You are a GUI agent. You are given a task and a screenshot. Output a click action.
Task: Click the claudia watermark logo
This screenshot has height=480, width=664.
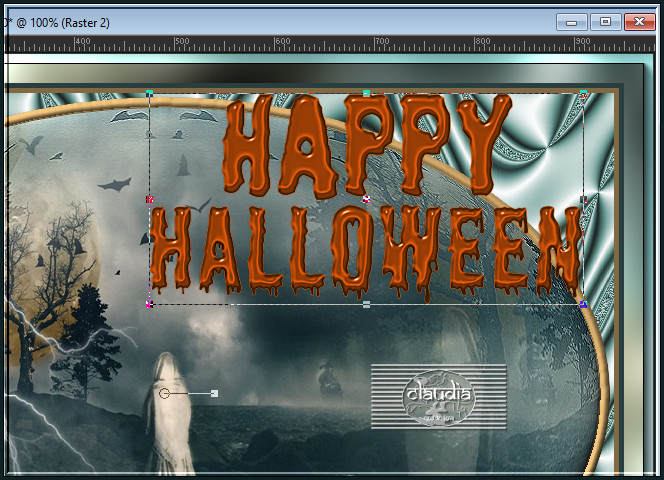click(x=439, y=397)
